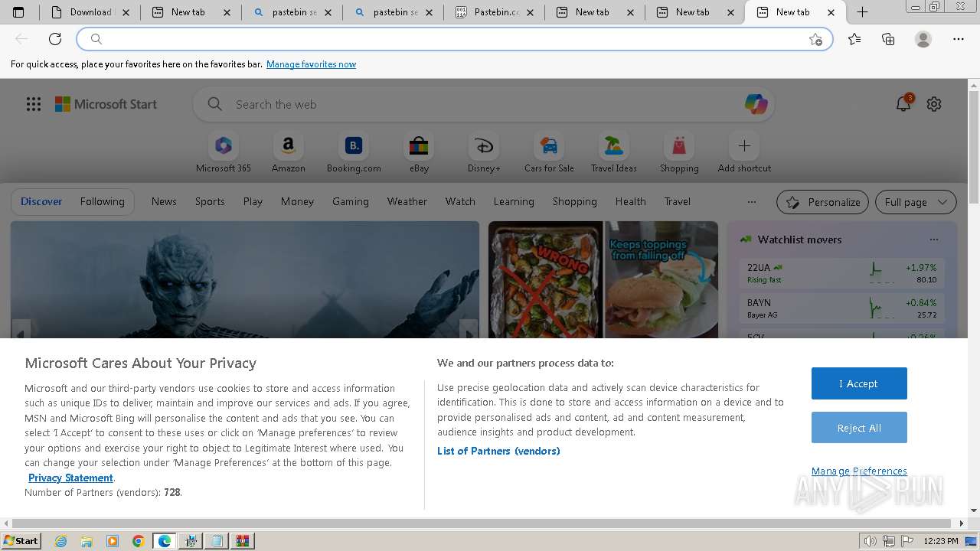Screen dimensions: 980x551
Task: Add this page to favorites star icon
Action: [x=816, y=39]
